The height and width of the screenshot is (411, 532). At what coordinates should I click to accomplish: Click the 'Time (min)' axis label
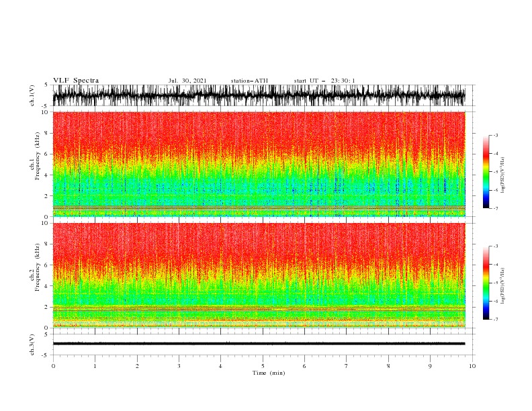pyautogui.click(x=269, y=373)
